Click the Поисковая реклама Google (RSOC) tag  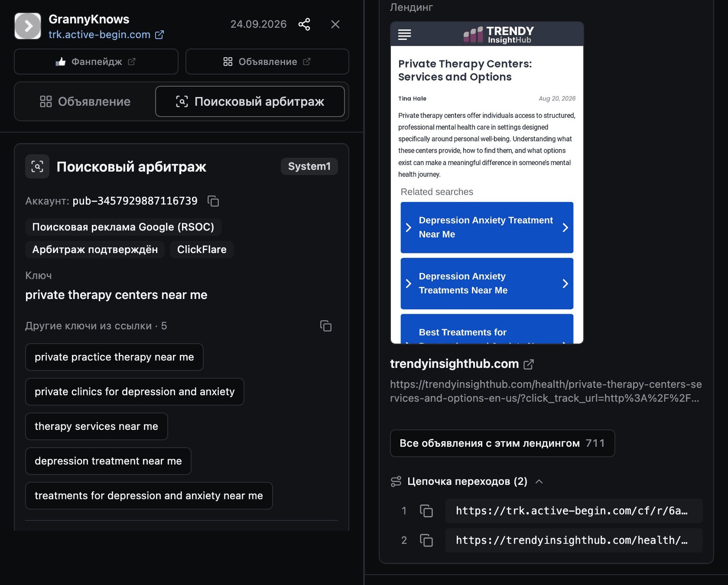click(x=123, y=227)
